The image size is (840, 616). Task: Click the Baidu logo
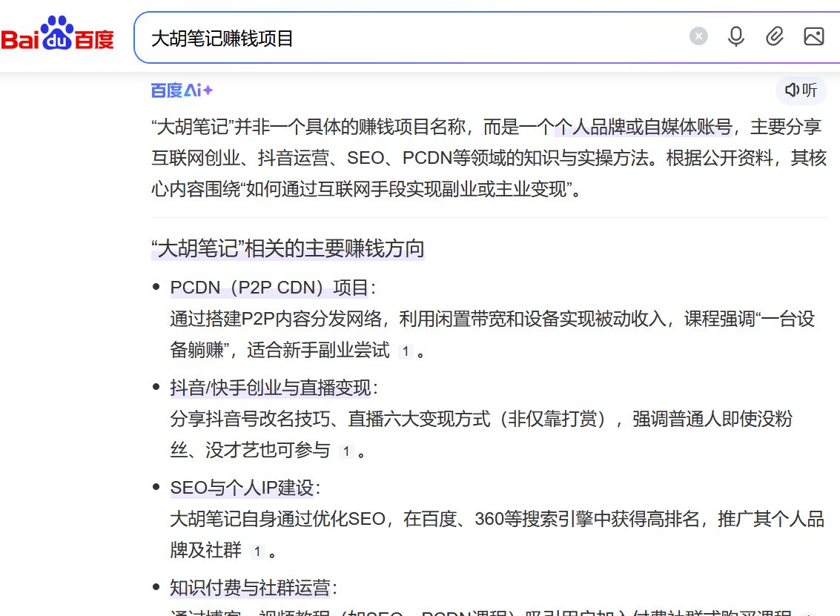tap(58, 36)
